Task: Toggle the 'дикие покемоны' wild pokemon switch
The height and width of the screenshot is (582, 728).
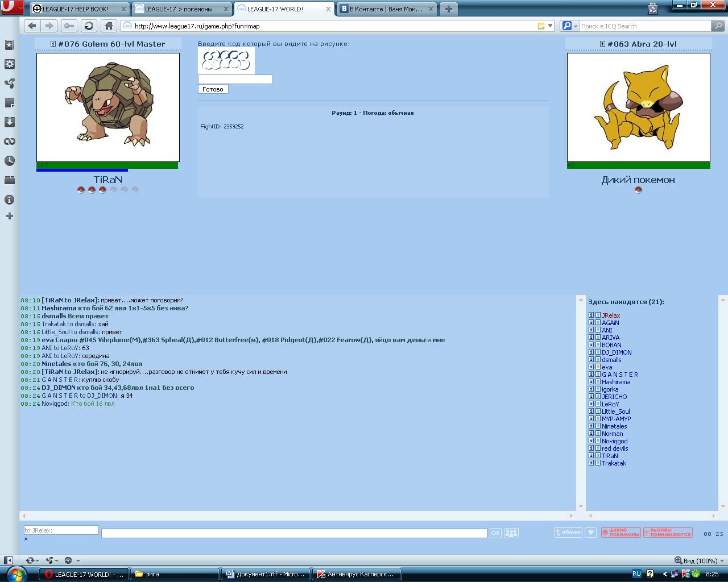Action: pos(621,533)
